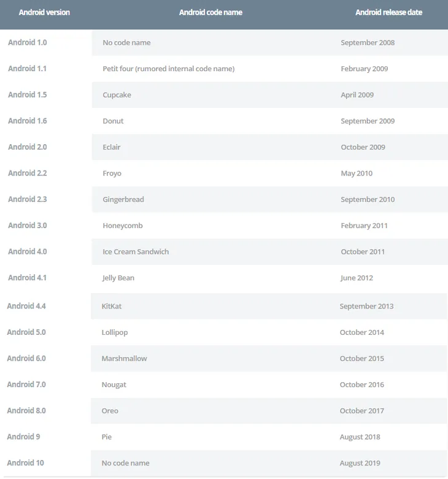Select the 'Android 5.0' version cell
Viewport: 448px width, 479px height.
pos(26,332)
